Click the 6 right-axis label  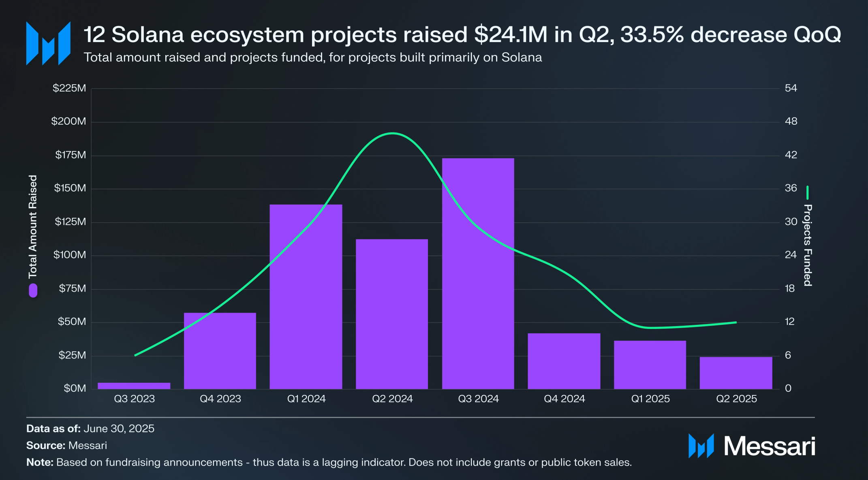(x=788, y=356)
